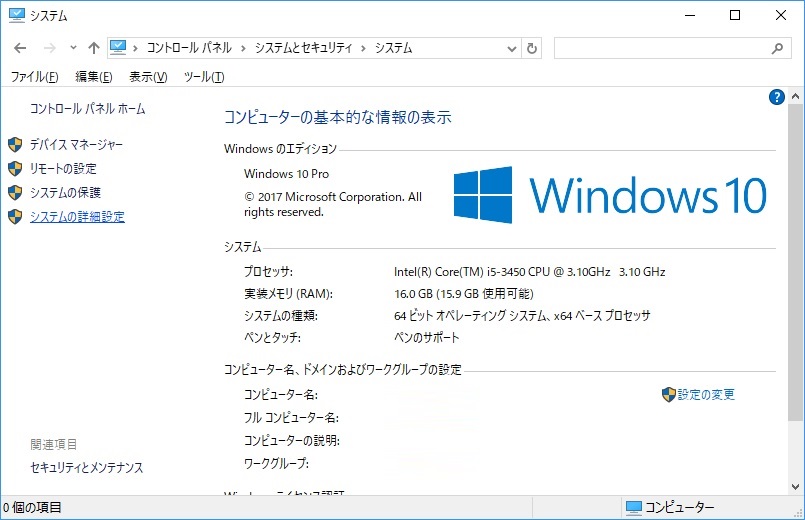Open the ツール(T) menu
The height and width of the screenshot is (520, 805).
pos(204,76)
